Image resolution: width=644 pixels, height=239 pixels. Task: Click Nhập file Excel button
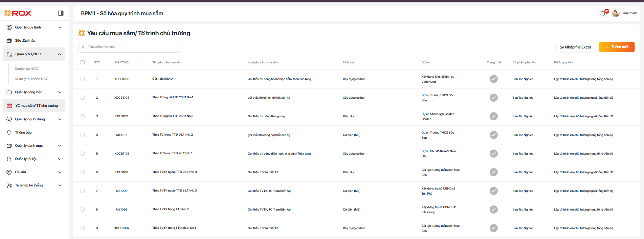pyautogui.click(x=575, y=47)
